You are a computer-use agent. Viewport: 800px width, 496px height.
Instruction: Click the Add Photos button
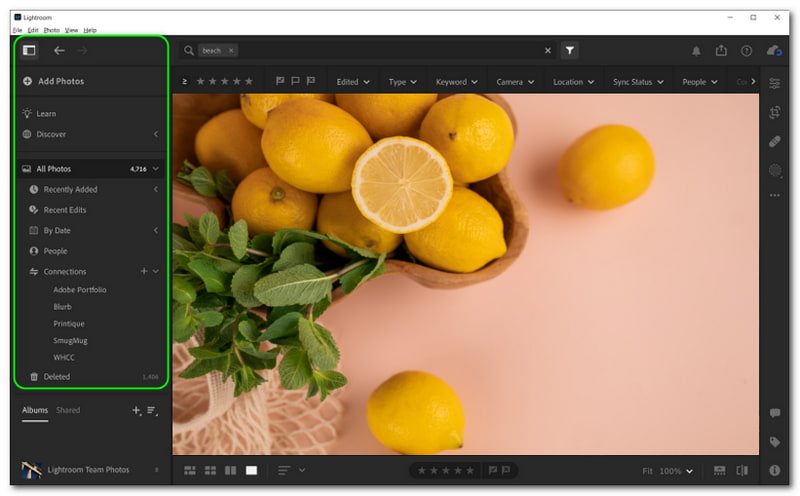pos(60,81)
